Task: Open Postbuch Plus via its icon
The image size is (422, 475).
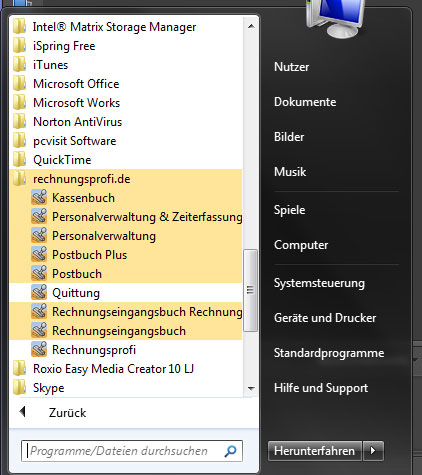Action: [x=39, y=255]
